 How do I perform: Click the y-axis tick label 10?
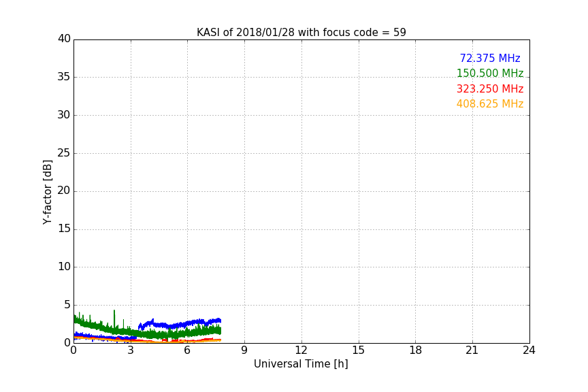point(64,267)
